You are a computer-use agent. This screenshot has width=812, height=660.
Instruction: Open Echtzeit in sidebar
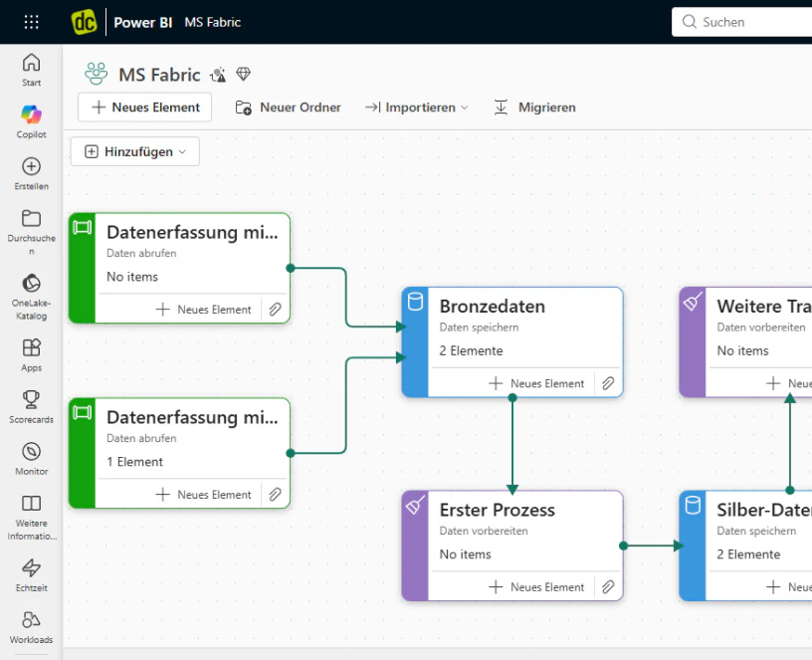tap(31, 575)
